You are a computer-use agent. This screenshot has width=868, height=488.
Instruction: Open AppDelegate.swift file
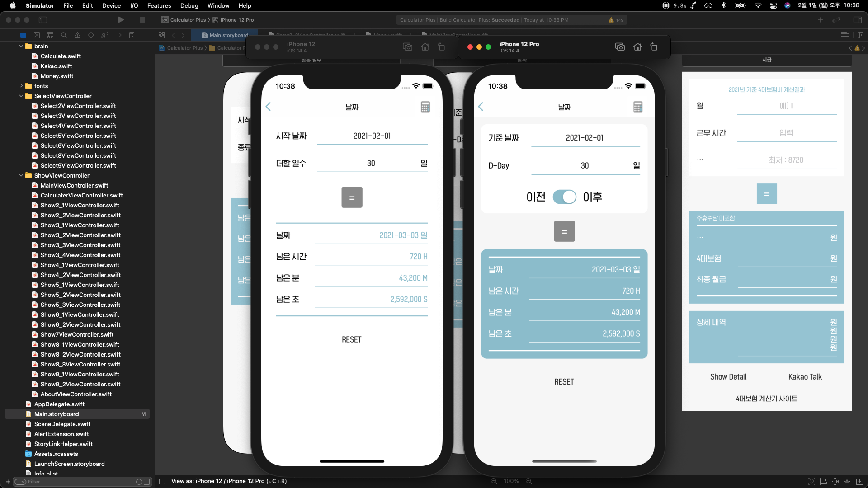(x=59, y=404)
